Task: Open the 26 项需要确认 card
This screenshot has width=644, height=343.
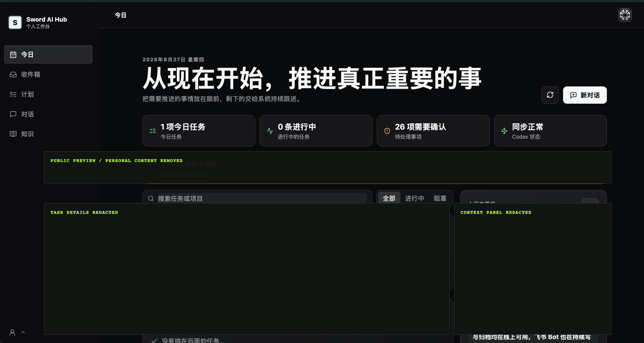Action: (433, 131)
